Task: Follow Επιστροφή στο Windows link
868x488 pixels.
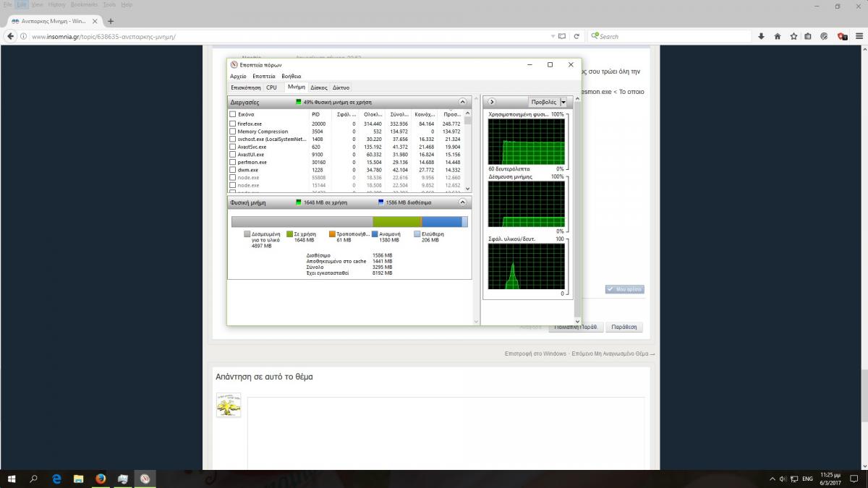Action: pos(535,354)
